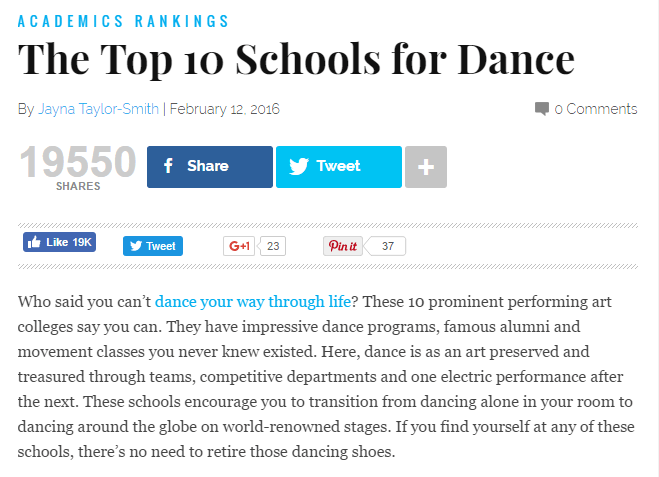The height and width of the screenshot is (477, 659).
Task: Click the Pinterest count bubble 37
Action: [387, 246]
